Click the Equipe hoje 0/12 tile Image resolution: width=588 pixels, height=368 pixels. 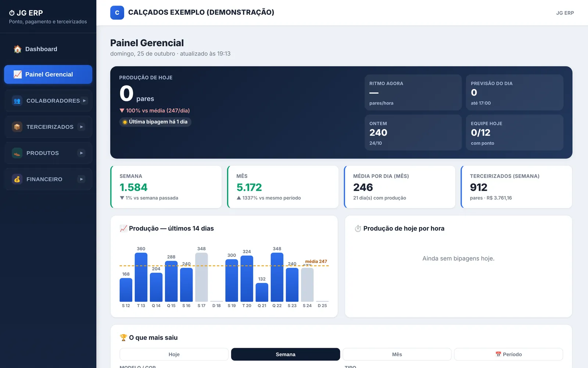514,132
